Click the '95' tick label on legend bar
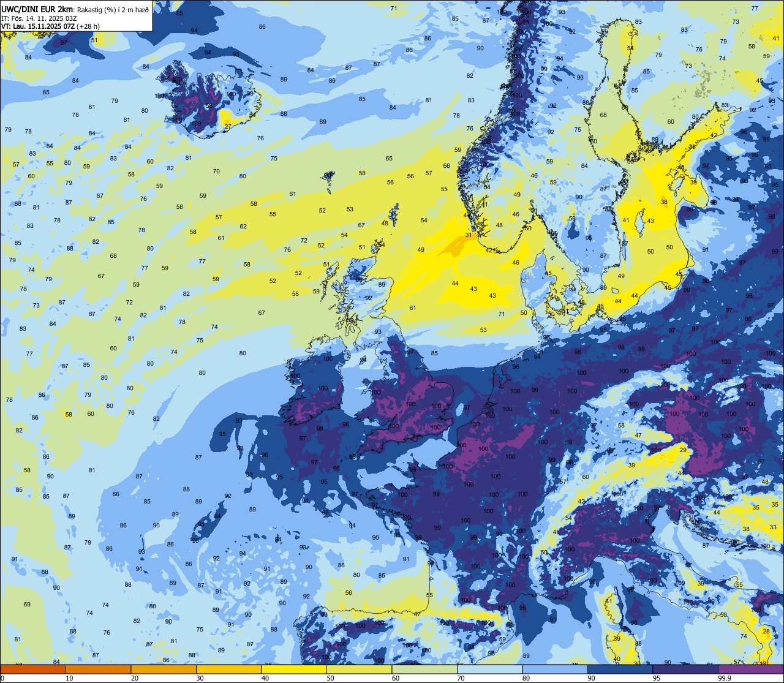The height and width of the screenshot is (683, 784). [658, 678]
